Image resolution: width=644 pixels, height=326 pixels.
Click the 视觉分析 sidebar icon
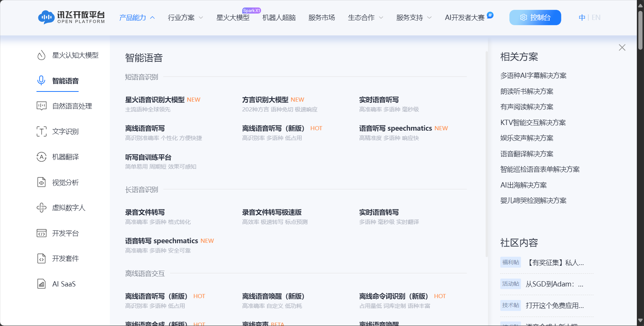41,182
